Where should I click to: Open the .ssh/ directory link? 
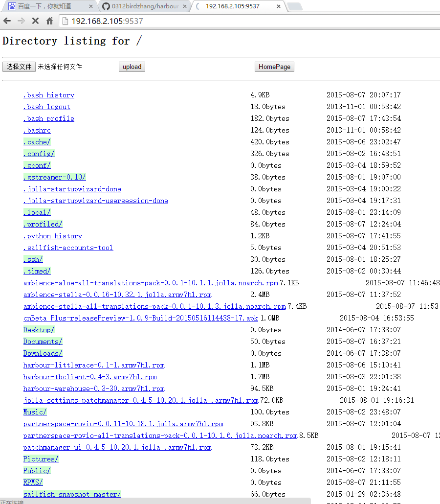(x=33, y=259)
